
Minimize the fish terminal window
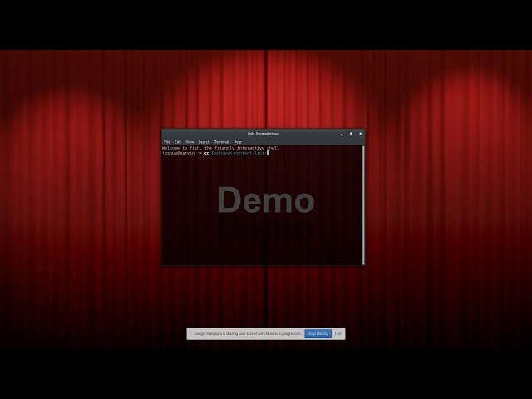click(x=342, y=133)
